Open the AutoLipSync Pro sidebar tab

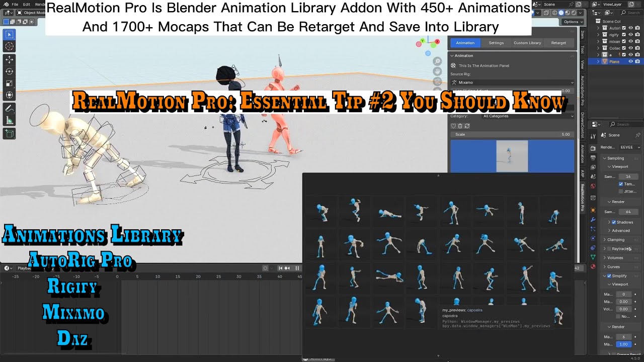point(583,91)
